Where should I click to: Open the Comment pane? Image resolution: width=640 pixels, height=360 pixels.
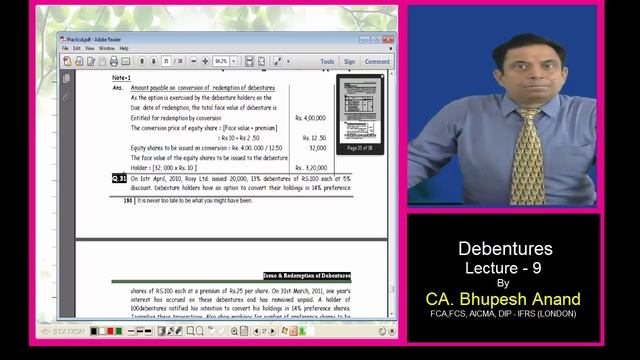click(377, 62)
